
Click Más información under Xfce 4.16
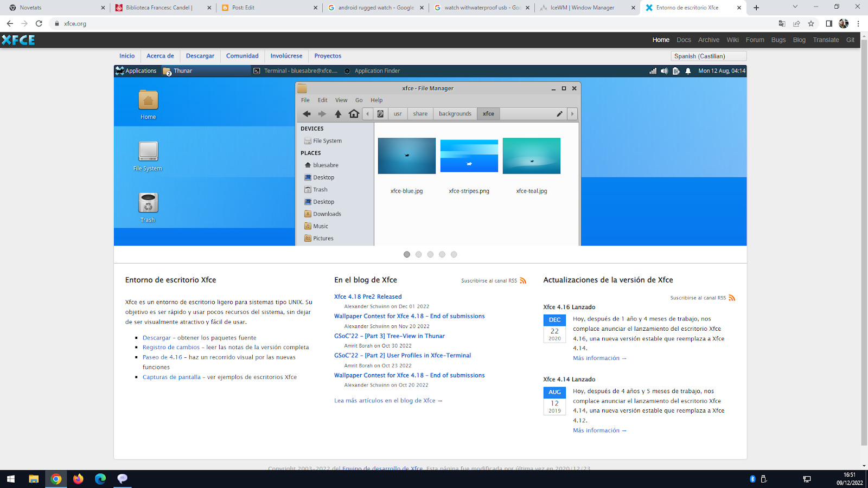tap(599, 358)
